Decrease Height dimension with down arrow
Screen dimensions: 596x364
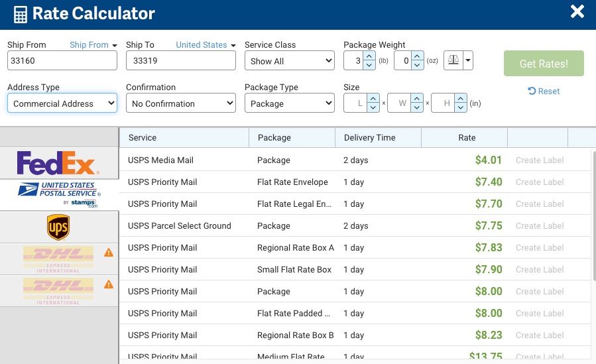tap(461, 107)
